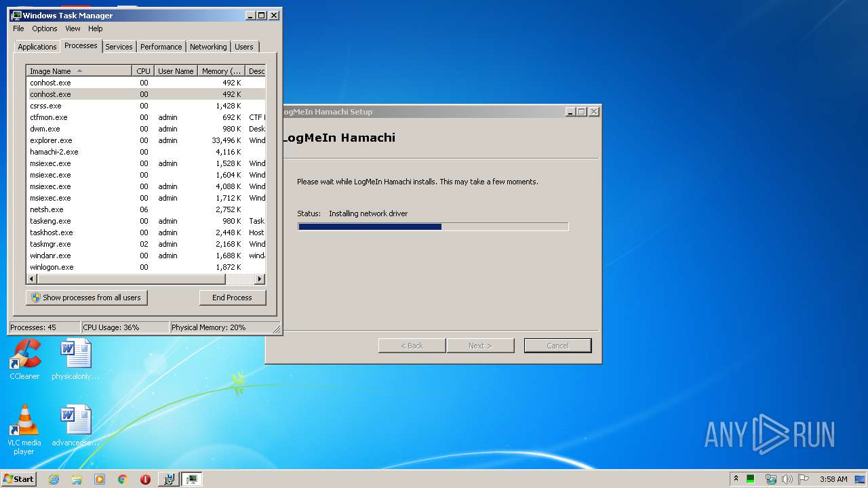Image resolution: width=868 pixels, height=488 pixels.
Task: Click Show processes from all users
Action: tap(87, 298)
